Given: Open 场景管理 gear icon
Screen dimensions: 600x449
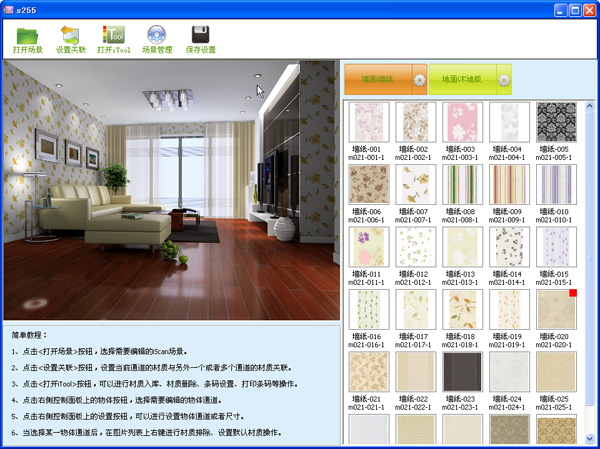Looking at the screenshot, I should click(157, 35).
